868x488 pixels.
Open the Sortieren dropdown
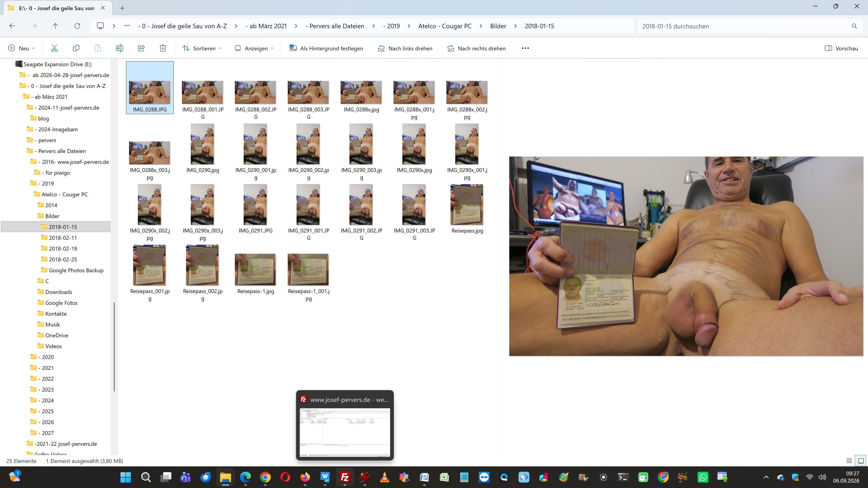pos(201,48)
